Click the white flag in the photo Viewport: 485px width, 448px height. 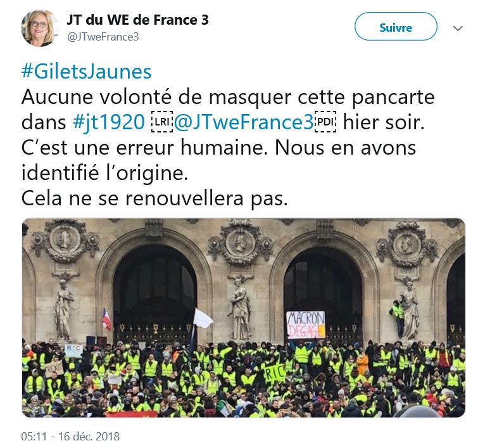coord(203,318)
